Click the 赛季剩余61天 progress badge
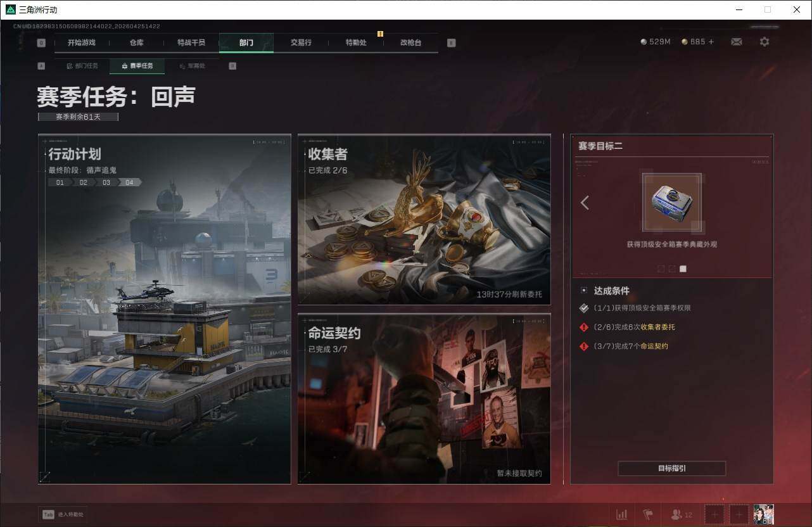 coord(77,117)
